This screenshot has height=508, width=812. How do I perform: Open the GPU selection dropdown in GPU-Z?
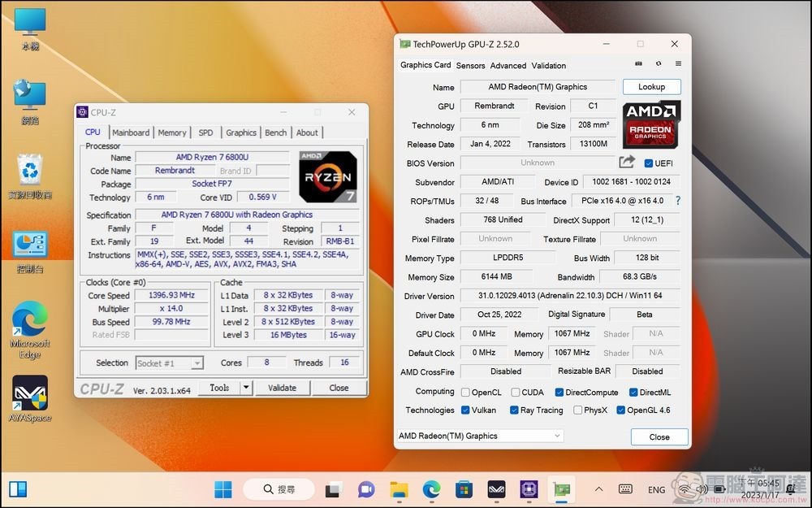480,436
